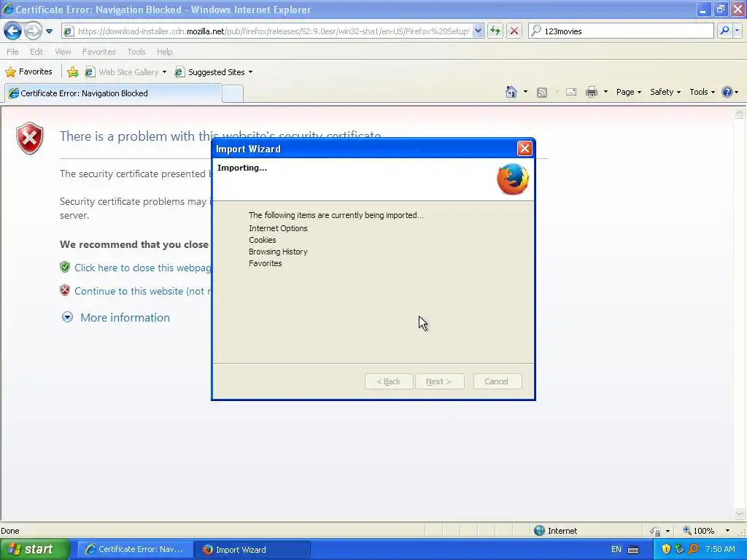This screenshot has height=560, width=747.
Task: Open the search provider dropdown arrow
Action: (738, 31)
